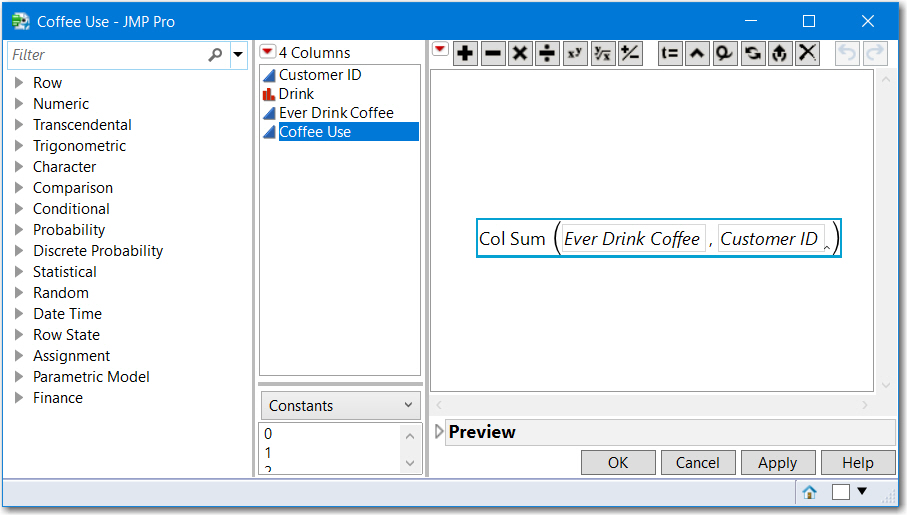Click the x to the y power button
The width and height of the screenshot is (907, 515).
tap(575, 54)
